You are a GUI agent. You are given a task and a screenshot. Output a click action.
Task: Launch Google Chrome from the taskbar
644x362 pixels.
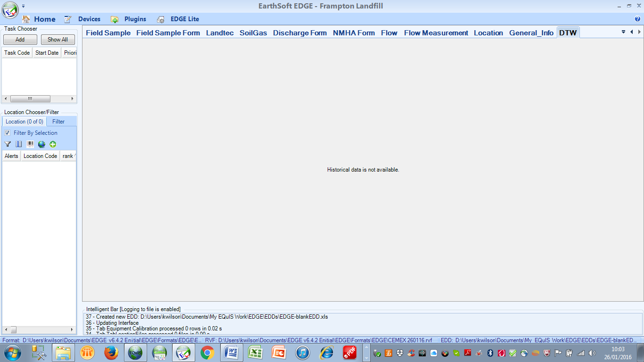click(207, 353)
